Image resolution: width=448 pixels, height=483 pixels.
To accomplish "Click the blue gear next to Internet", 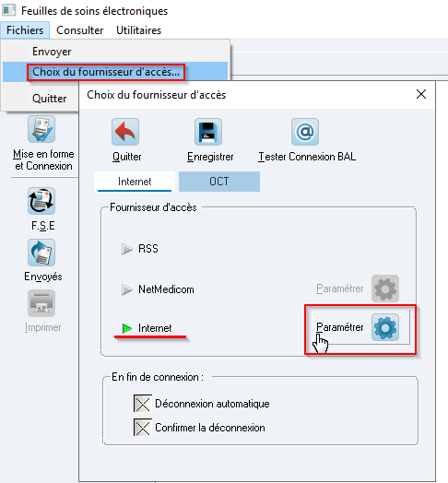I will (385, 327).
